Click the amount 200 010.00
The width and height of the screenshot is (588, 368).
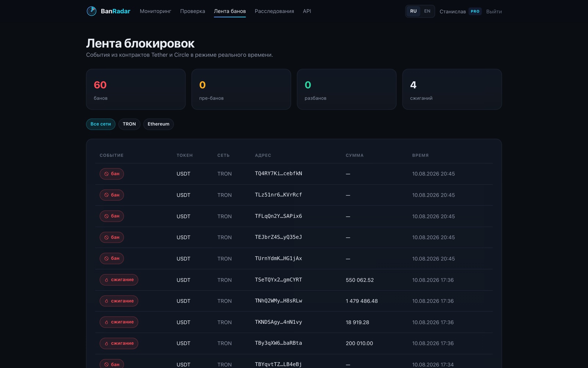(359, 343)
